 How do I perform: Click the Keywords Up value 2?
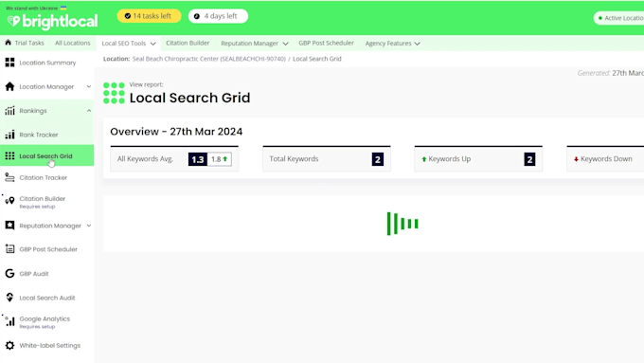529,159
